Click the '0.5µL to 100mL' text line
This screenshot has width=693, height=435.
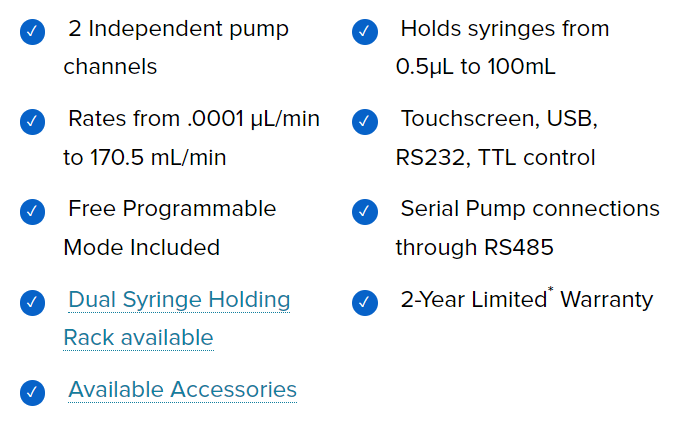point(475,67)
